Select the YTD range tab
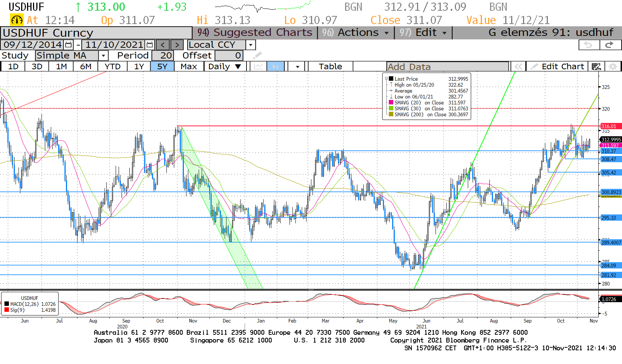The image size is (622, 364). pos(113,67)
